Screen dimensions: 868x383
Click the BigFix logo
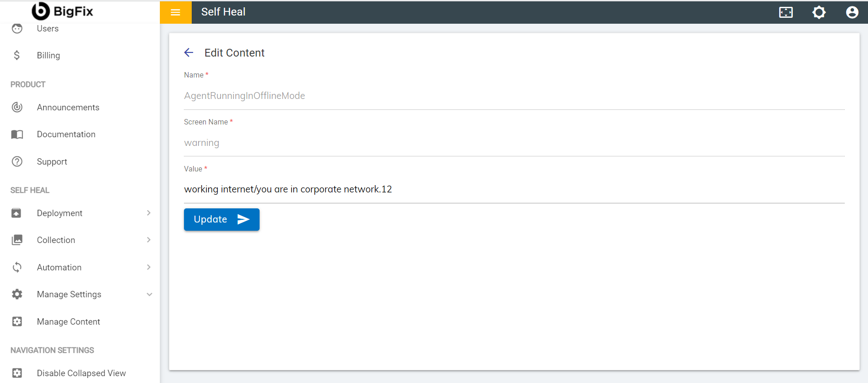(62, 11)
